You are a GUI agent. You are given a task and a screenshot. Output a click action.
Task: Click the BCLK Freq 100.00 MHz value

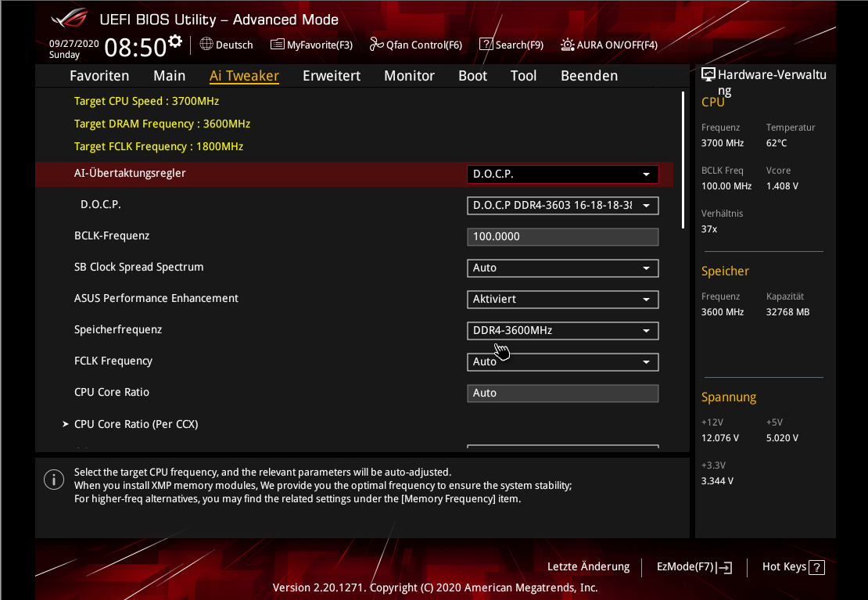[x=726, y=186]
